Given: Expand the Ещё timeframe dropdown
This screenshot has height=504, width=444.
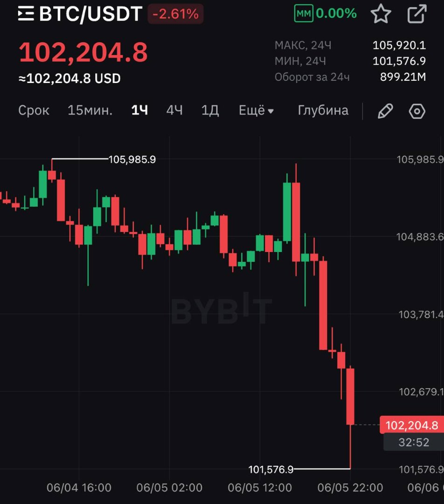Looking at the screenshot, I should (x=256, y=111).
